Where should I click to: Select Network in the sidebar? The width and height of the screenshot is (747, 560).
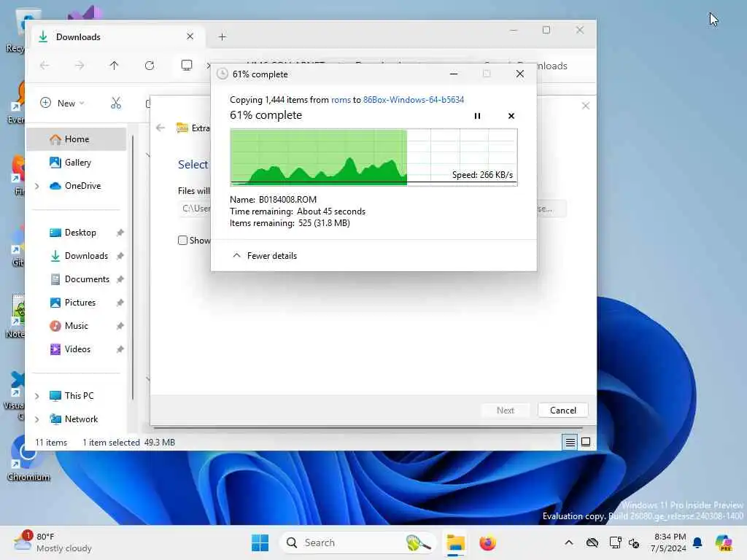click(x=74, y=419)
